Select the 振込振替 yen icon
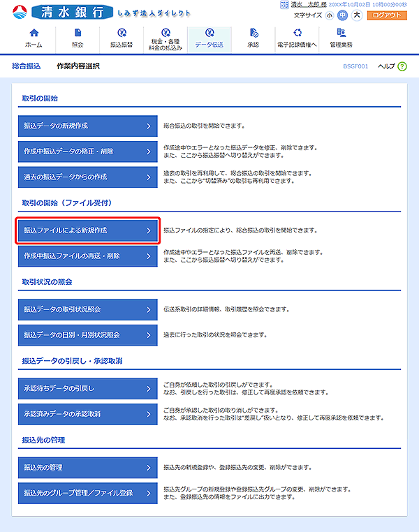 pos(122,34)
